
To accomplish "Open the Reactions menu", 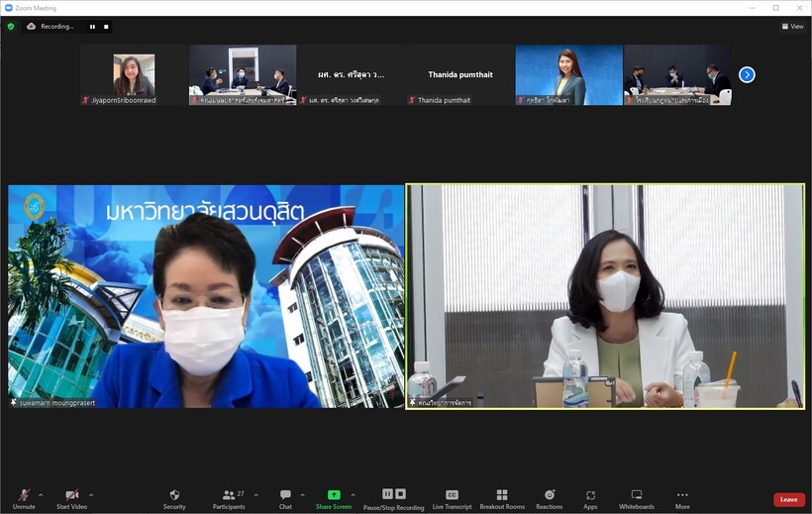I will [549, 496].
